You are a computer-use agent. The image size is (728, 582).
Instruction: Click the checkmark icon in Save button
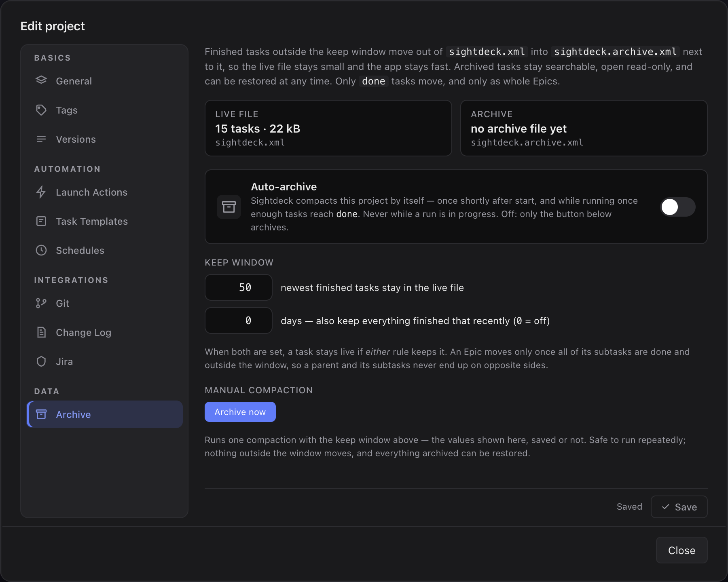tap(666, 507)
